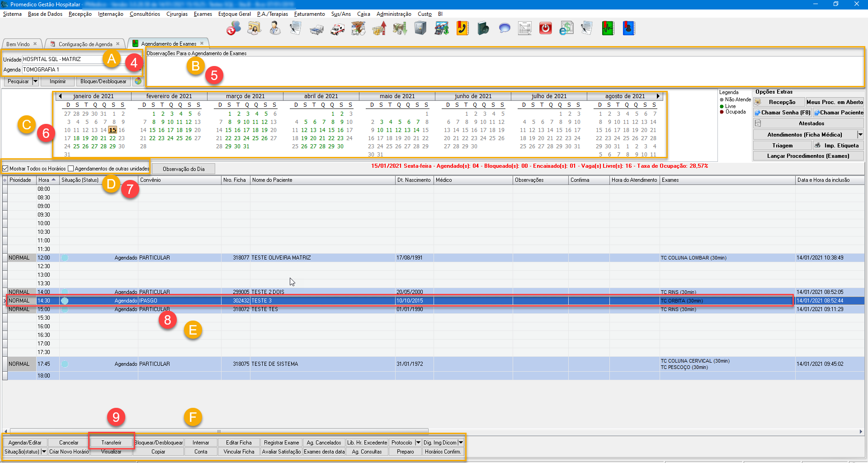This screenshot has width=868, height=463.
Task: Uncheck Mostrar Todos os Horários checkbox
Action: pyautogui.click(x=5, y=169)
